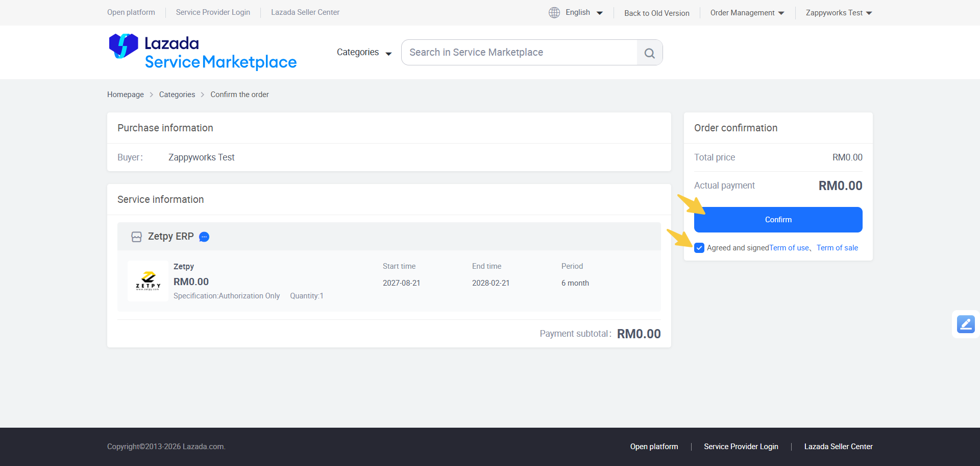The height and width of the screenshot is (466, 980).
Task: Click the store icon beside Zetpy ERP
Action: 136,237
